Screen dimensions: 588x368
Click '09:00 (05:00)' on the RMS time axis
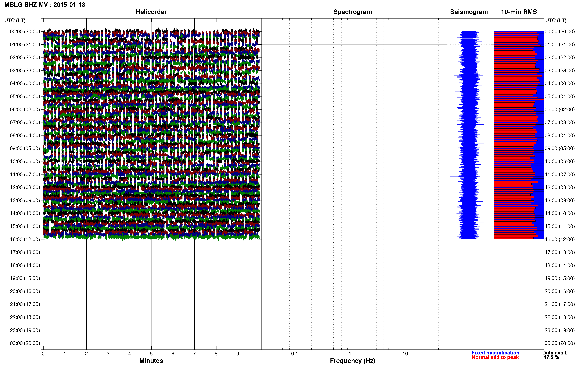pyautogui.click(x=560, y=148)
